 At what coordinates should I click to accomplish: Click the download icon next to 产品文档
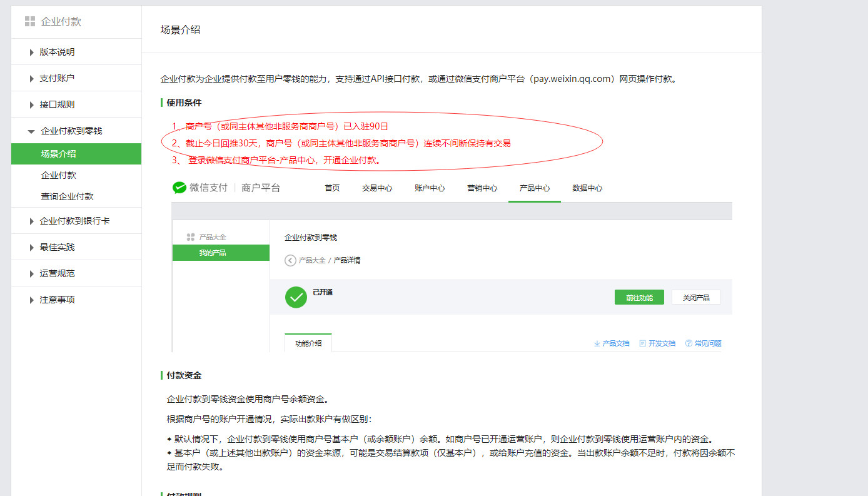click(x=597, y=343)
